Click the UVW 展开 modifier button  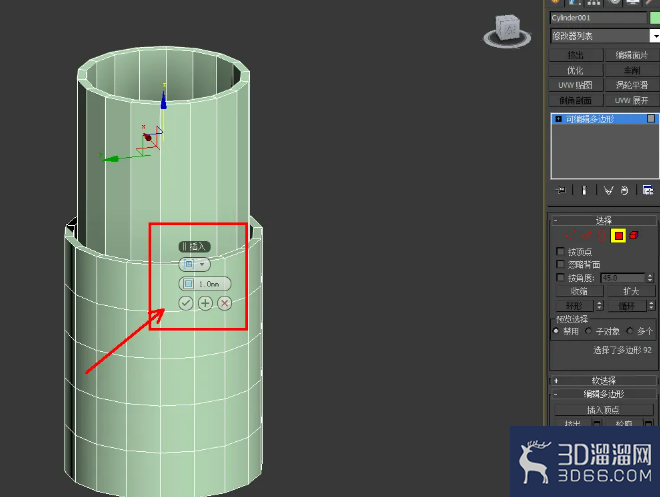[631, 100]
